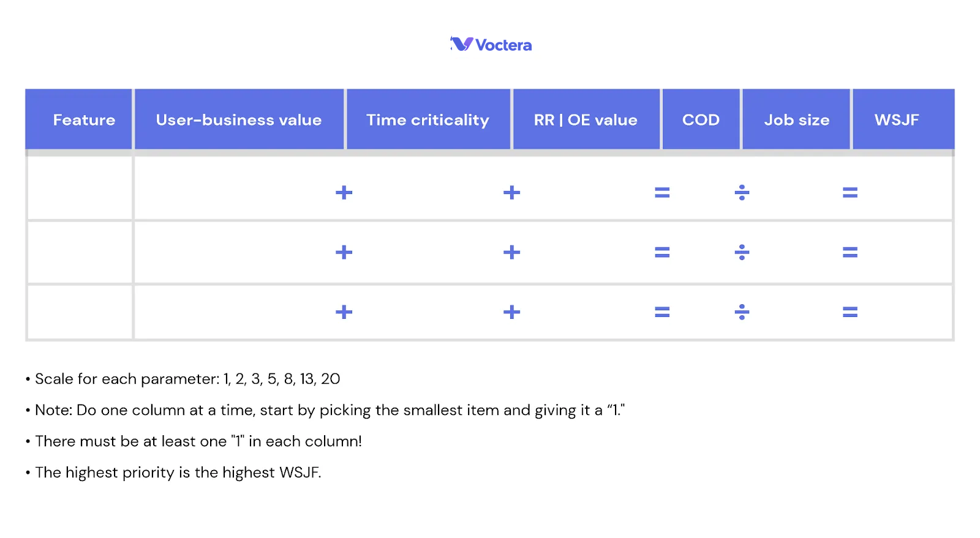
Task: Click third-row plus sign after Time criticality
Action: (511, 312)
